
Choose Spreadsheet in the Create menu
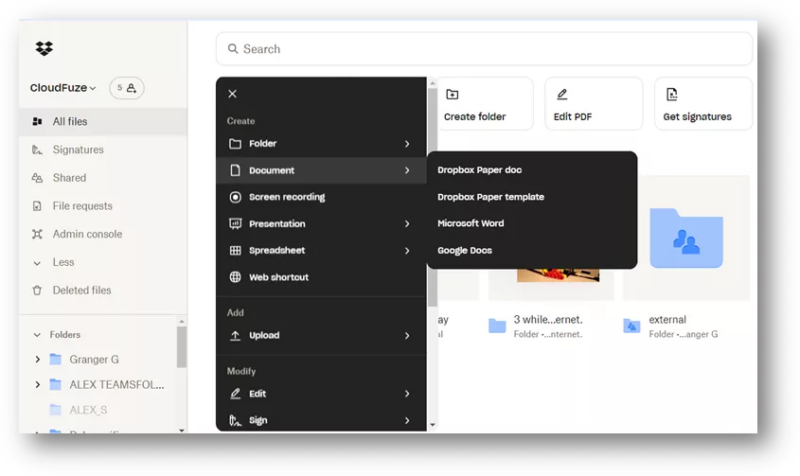(x=321, y=250)
